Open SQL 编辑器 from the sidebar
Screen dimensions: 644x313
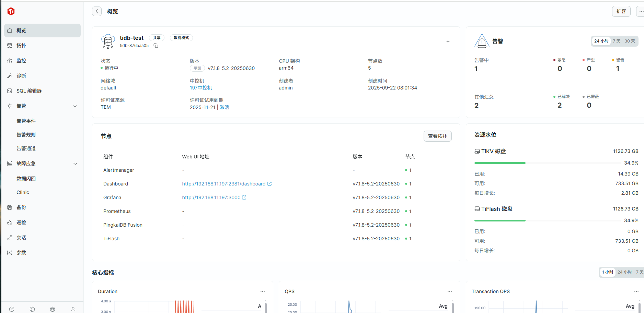click(x=29, y=91)
